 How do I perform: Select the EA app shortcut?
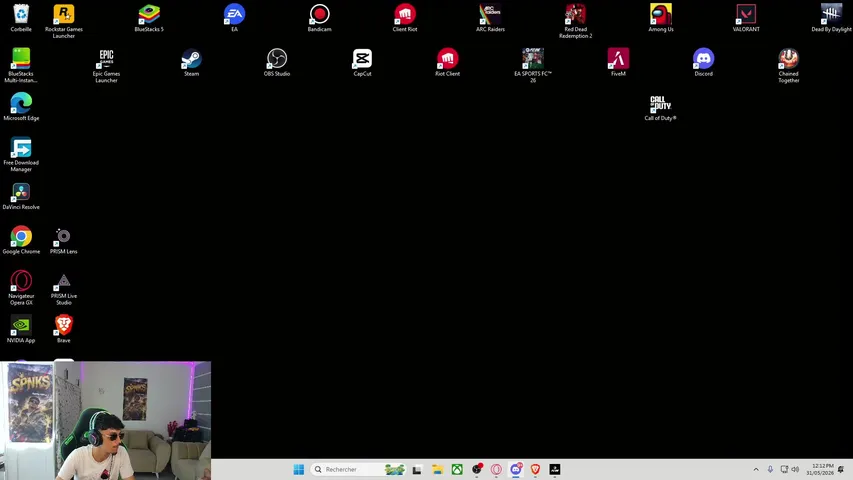[234, 18]
